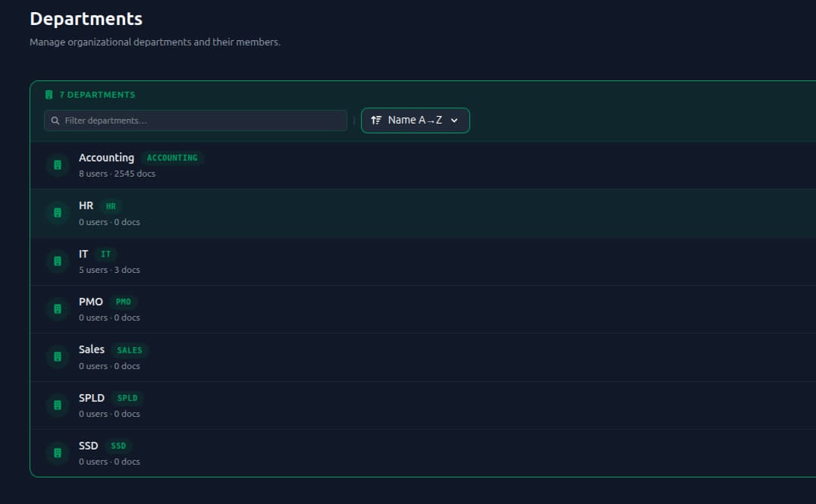This screenshot has width=816, height=504.
Task: Click the magnifier icon in filter box
Action: pyautogui.click(x=55, y=121)
